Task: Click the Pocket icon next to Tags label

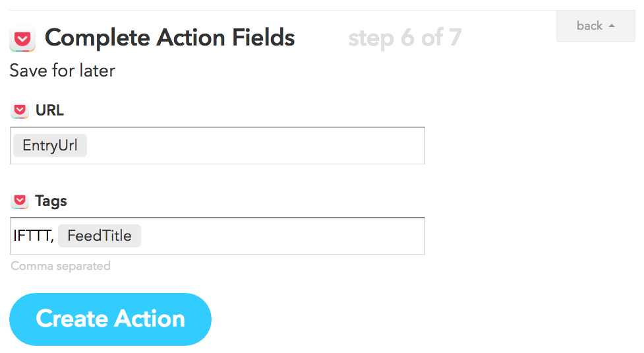Action: [x=20, y=201]
